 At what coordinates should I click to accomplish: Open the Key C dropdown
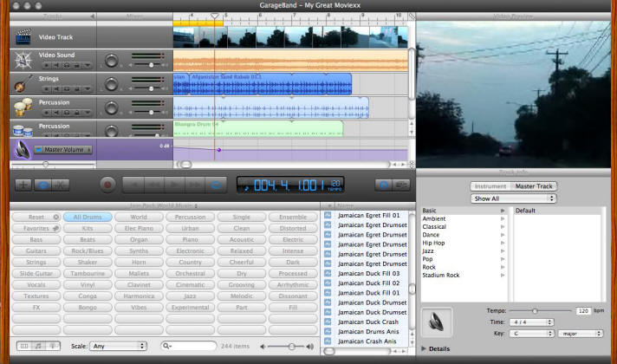(531, 334)
